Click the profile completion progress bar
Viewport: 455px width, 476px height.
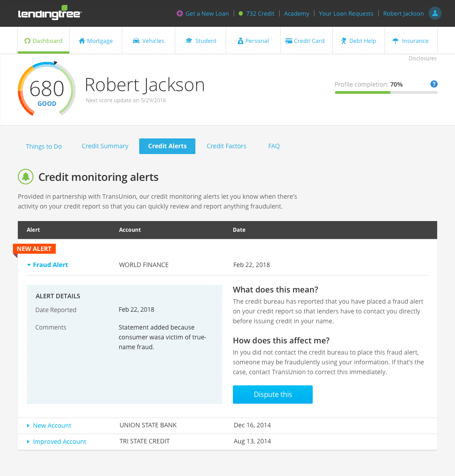pyautogui.click(x=386, y=92)
